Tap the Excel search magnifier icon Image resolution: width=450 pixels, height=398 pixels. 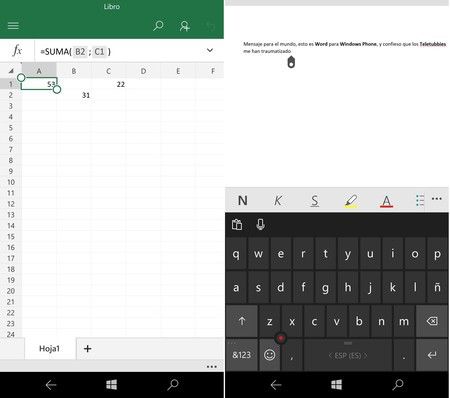coord(158,26)
